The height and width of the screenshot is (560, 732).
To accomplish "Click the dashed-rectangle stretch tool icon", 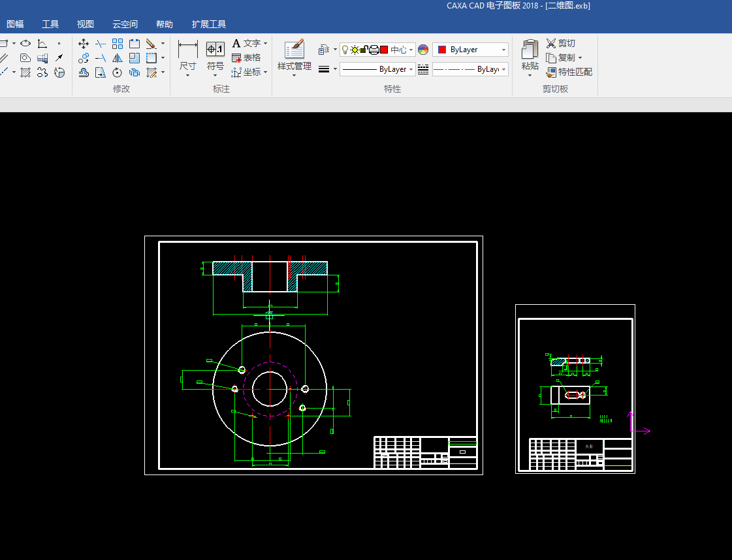I will pyautogui.click(x=151, y=58).
